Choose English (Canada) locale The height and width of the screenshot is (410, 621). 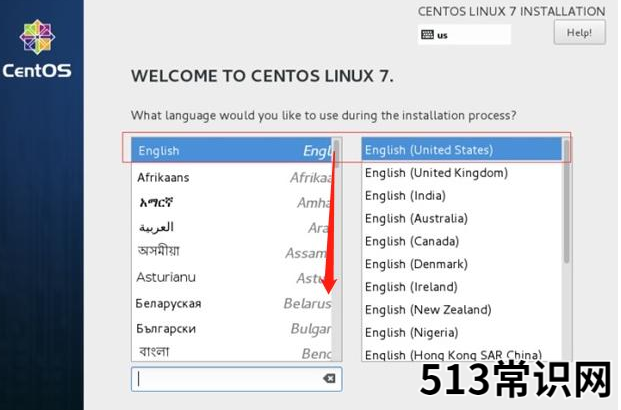click(x=462, y=241)
